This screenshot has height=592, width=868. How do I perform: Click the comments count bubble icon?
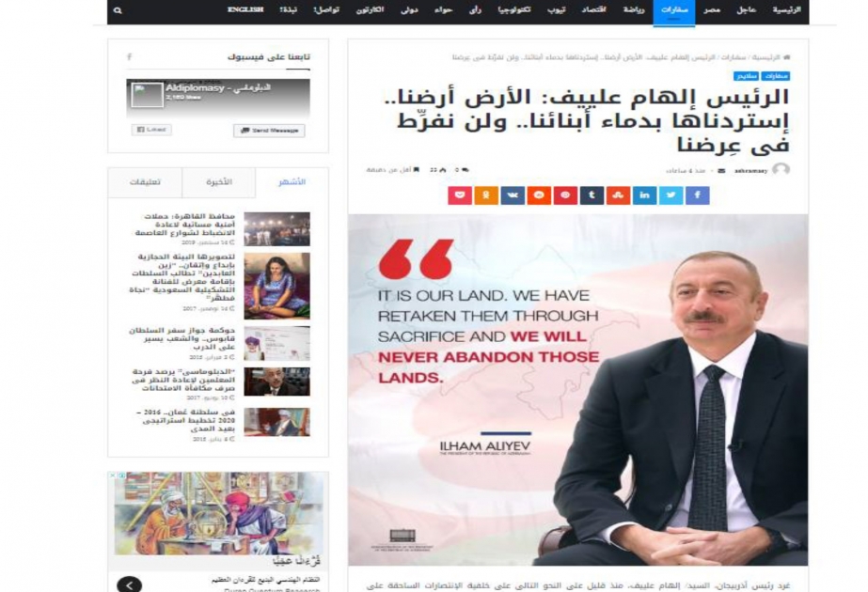coord(465,170)
